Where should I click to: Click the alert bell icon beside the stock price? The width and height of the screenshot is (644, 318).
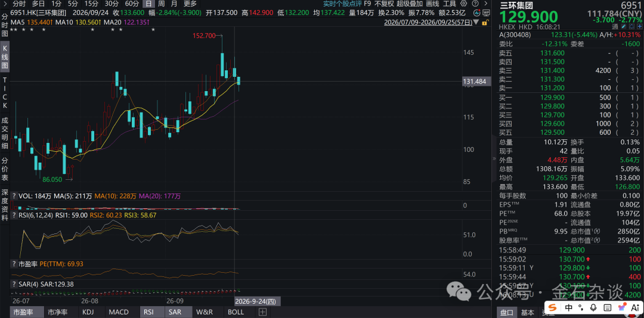point(631,26)
